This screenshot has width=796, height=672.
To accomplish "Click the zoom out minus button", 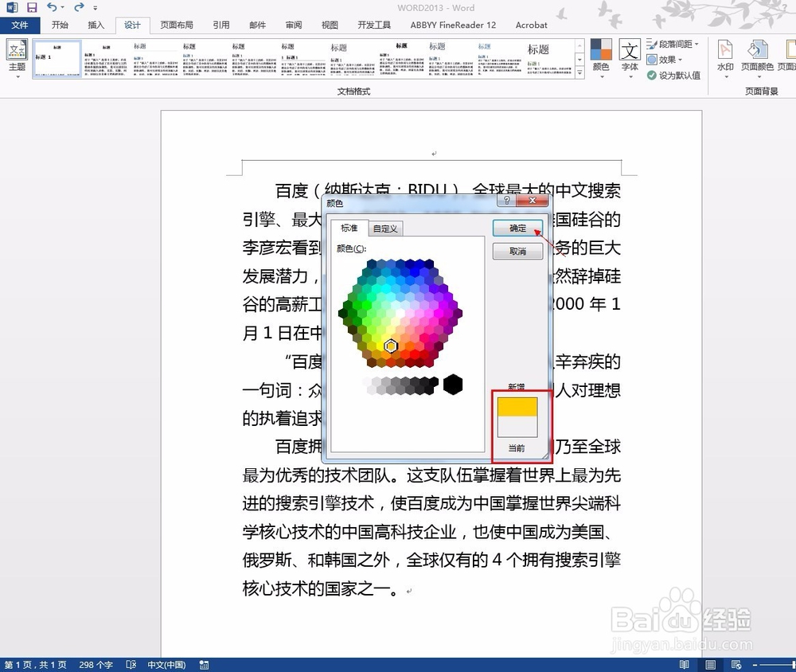I will pos(755,665).
